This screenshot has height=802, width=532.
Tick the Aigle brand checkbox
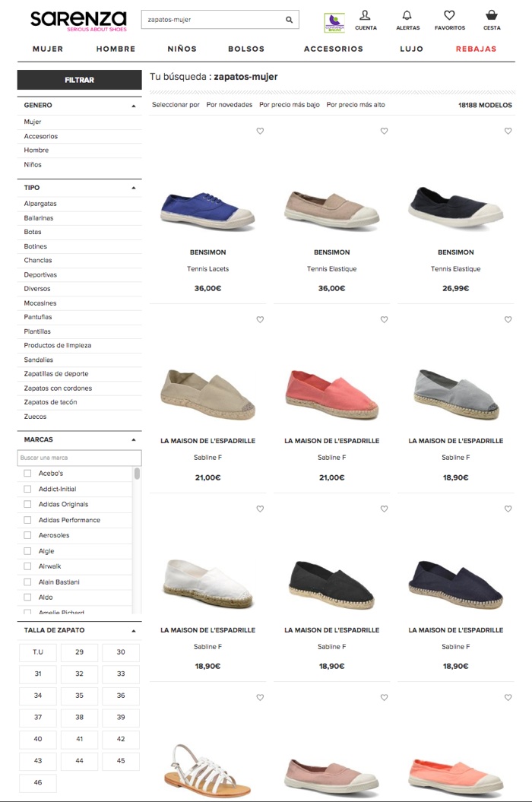click(x=27, y=551)
